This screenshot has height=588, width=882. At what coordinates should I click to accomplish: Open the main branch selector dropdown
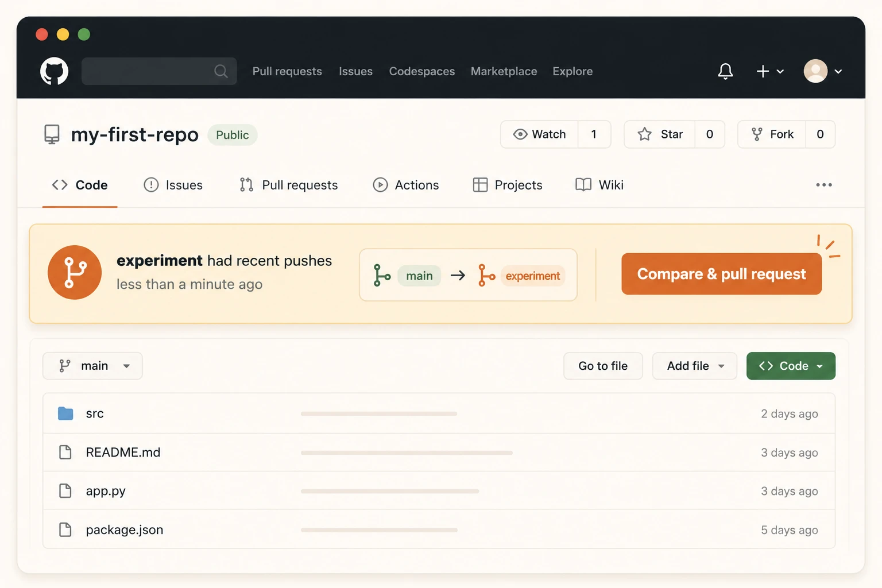(92, 366)
